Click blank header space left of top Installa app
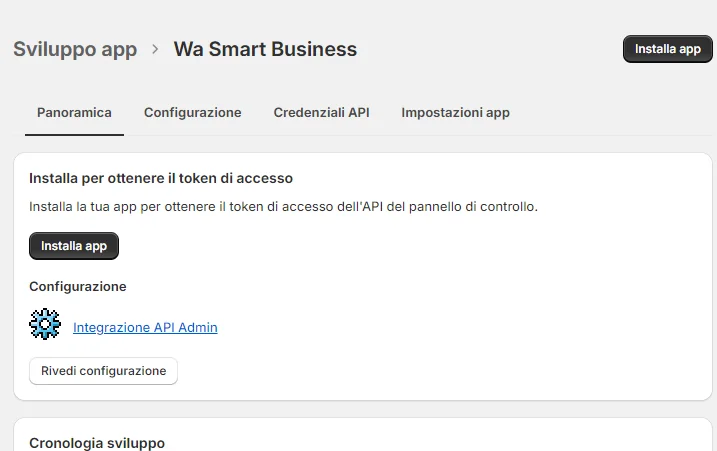The height and width of the screenshot is (451, 717). [x=490, y=49]
